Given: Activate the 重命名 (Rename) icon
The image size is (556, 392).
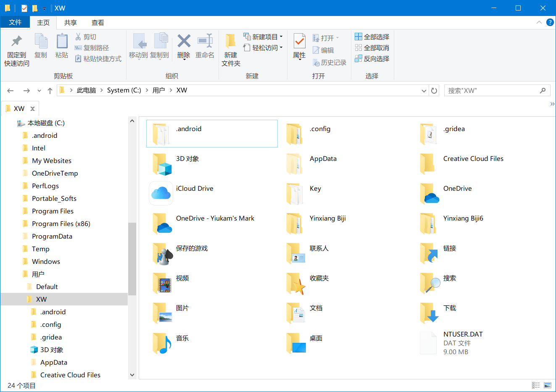Looking at the screenshot, I should (x=205, y=46).
